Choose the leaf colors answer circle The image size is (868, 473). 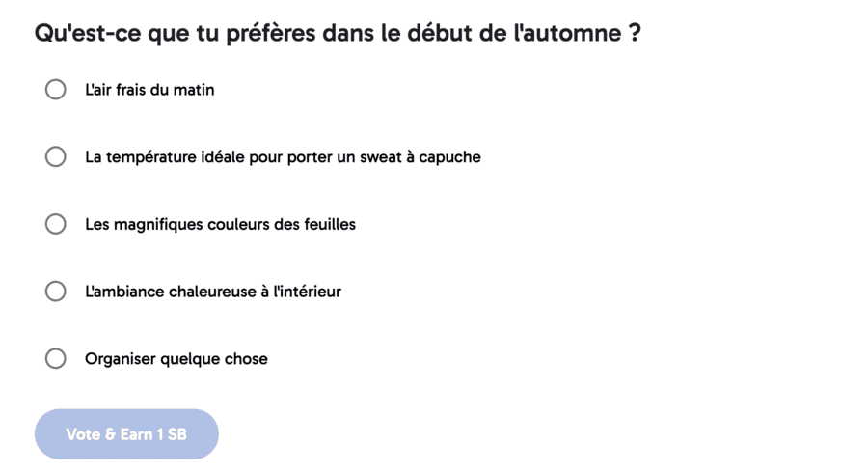point(56,224)
